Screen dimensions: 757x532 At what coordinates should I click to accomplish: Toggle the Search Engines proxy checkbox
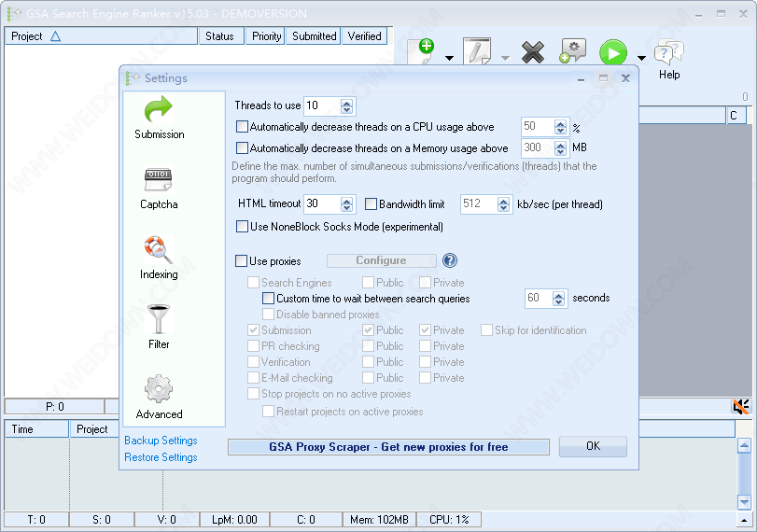click(x=253, y=283)
